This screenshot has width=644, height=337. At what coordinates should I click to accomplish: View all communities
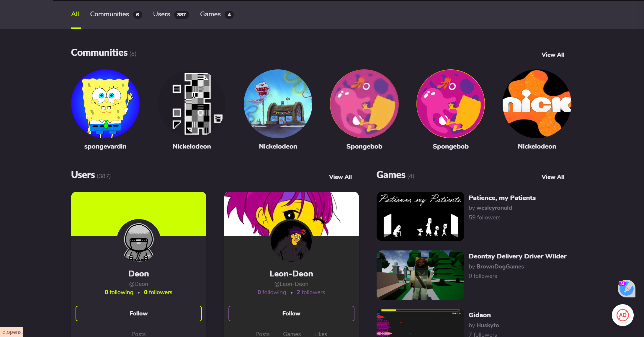tap(553, 55)
